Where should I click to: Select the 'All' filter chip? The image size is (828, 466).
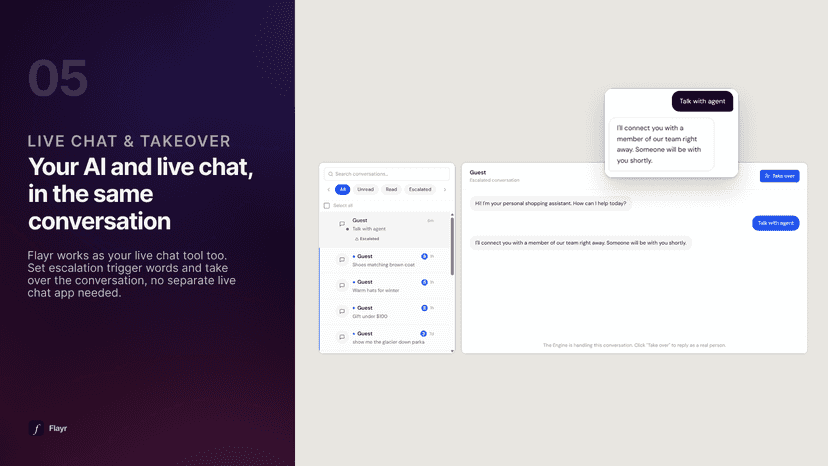tap(342, 189)
